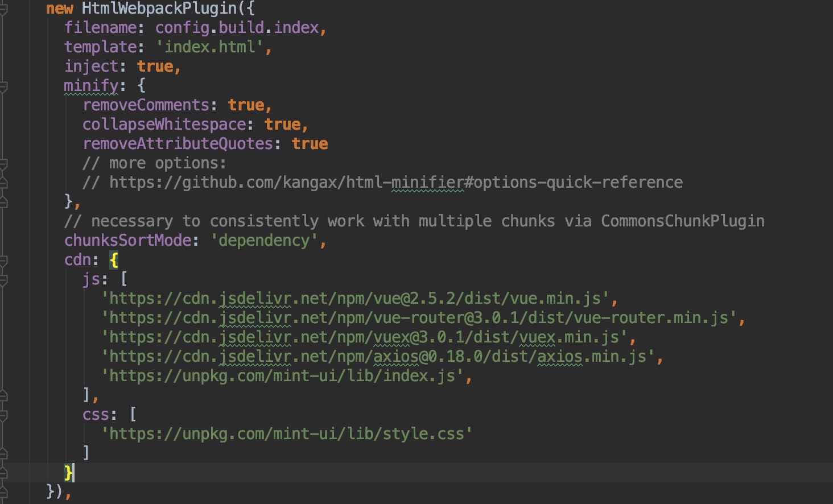The height and width of the screenshot is (504, 833).
Task: Click the 'template' property key
Action: (x=100, y=47)
